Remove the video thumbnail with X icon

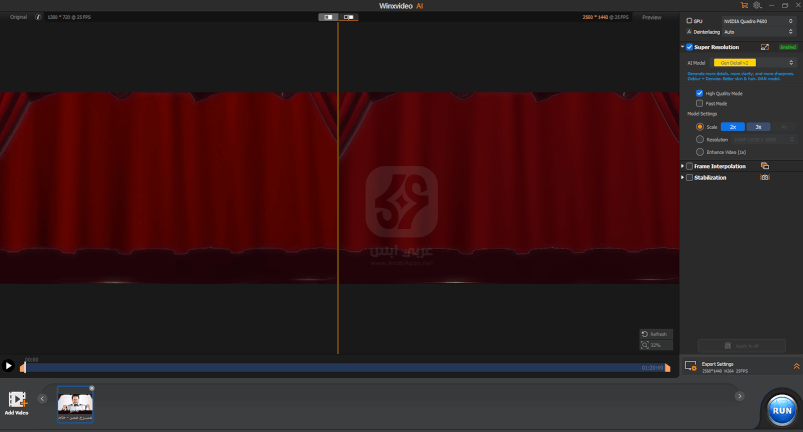coord(91,388)
